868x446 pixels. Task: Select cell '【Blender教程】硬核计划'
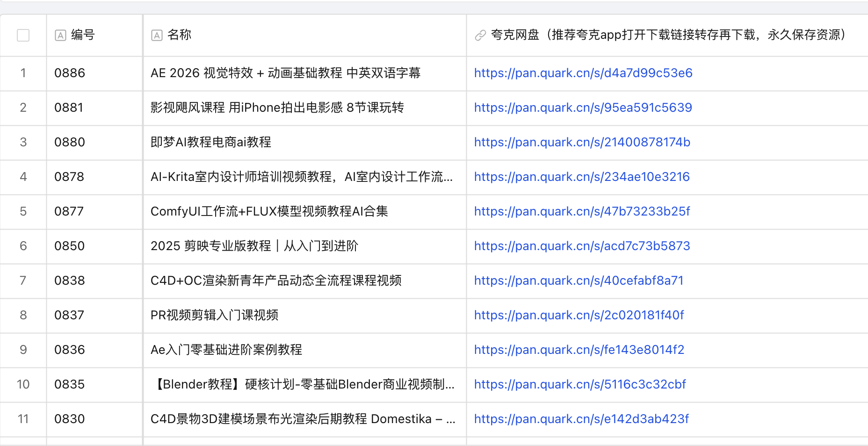pyautogui.click(x=304, y=385)
